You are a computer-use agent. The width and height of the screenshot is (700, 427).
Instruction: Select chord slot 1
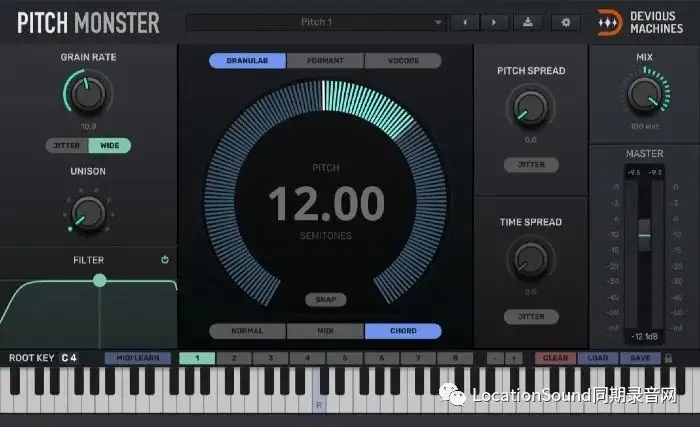[x=197, y=358]
